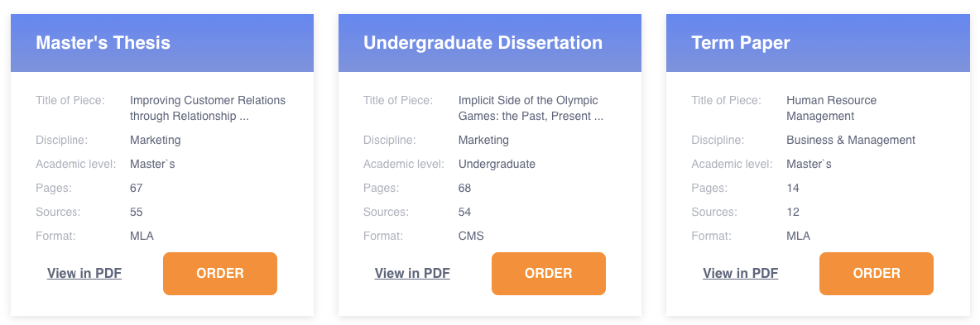
Task: Click page count 67 in Master's Thesis
Action: (x=137, y=188)
